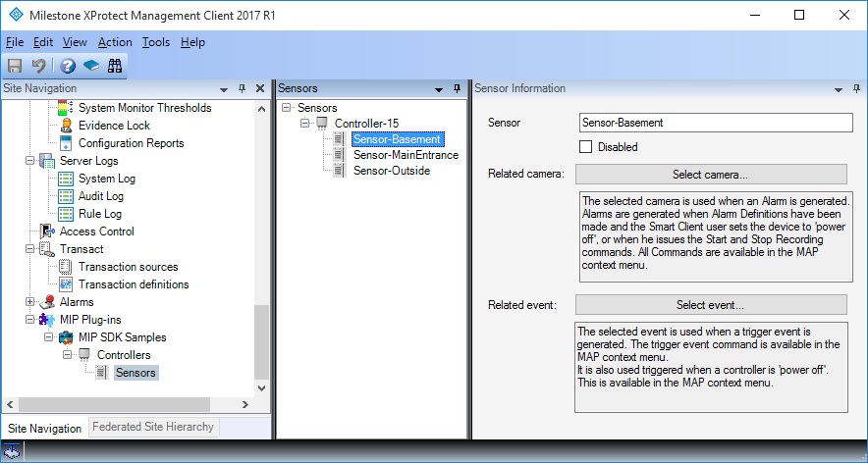Click the Transaction definitions icon
868x463 pixels.
(x=66, y=284)
